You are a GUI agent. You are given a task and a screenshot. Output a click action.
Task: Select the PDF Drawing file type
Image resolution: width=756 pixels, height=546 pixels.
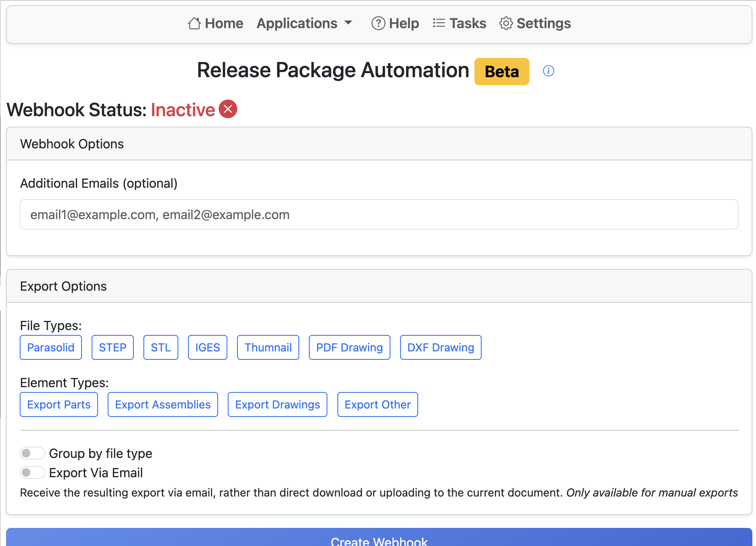[349, 347]
